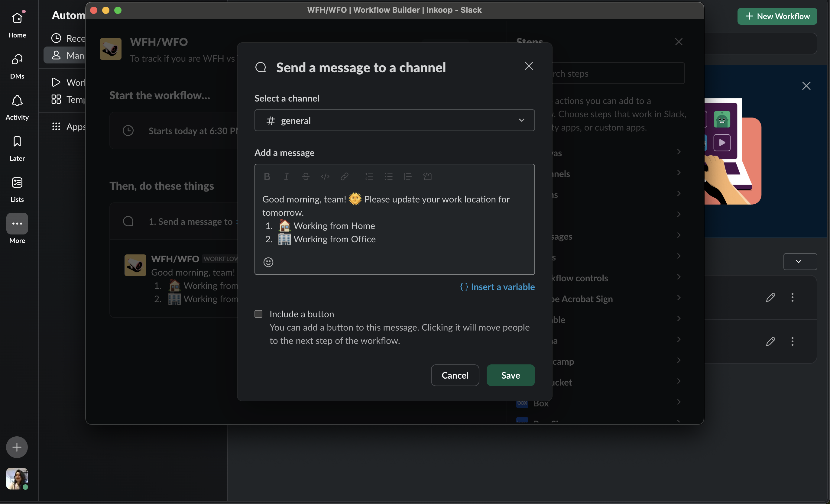Open the dropdown below the promotional banner
The height and width of the screenshot is (504, 830).
(x=800, y=262)
